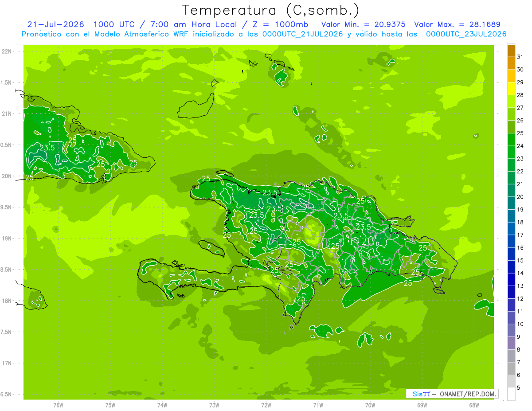Click the 20 value on the color scale
The width and height of the screenshot is (532, 411).
coord(520,197)
